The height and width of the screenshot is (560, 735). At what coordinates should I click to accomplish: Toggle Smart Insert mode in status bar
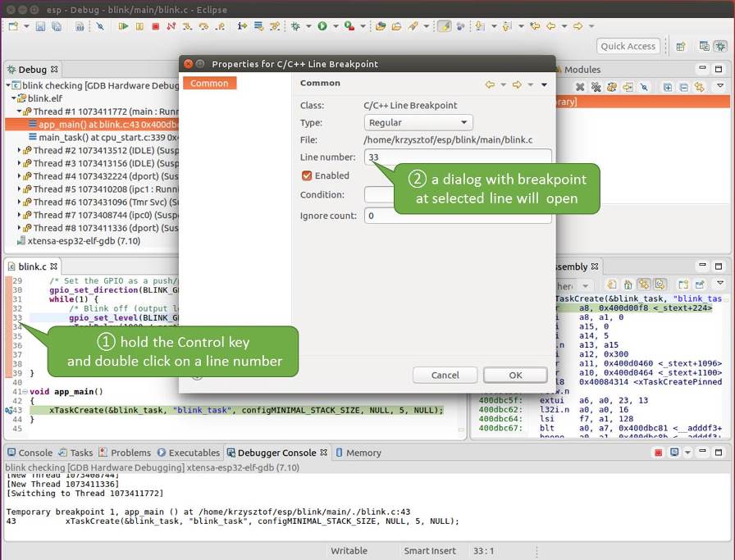click(430, 551)
